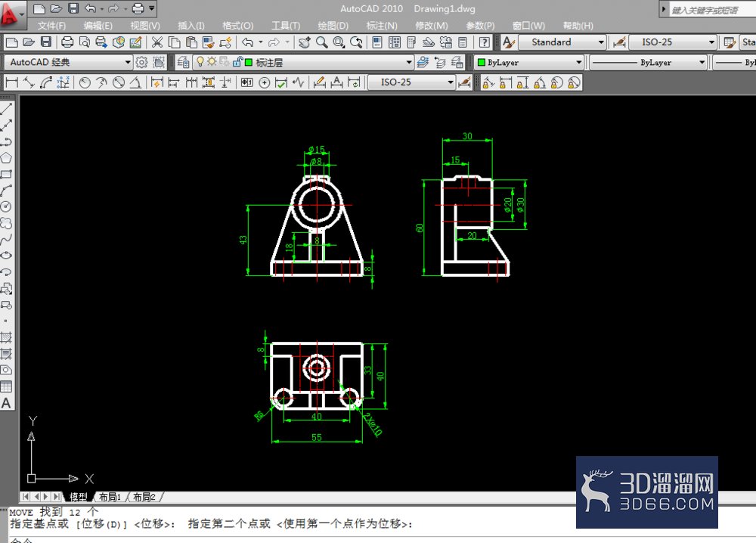Select the Arc draw tool
The image size is (756, 543).
click(x=6, y=191)
